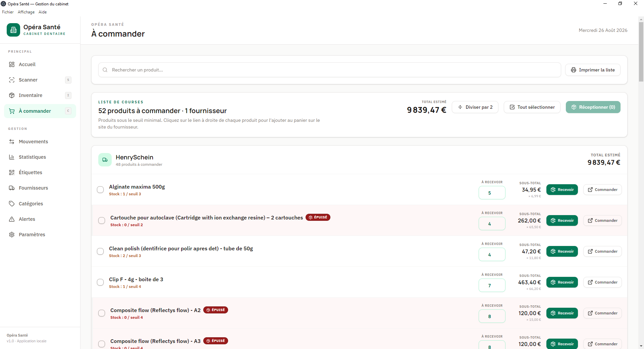Click the search magnifier icon

click(105, 70)
